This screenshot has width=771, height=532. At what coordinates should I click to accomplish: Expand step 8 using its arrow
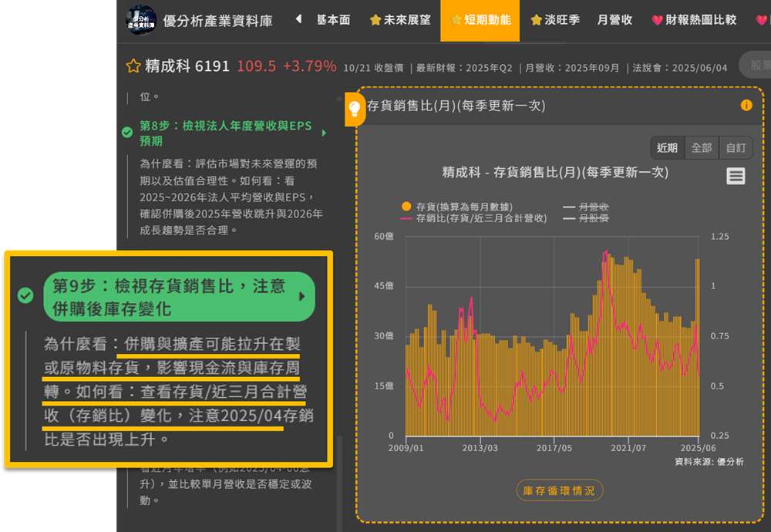pos(324,133)
